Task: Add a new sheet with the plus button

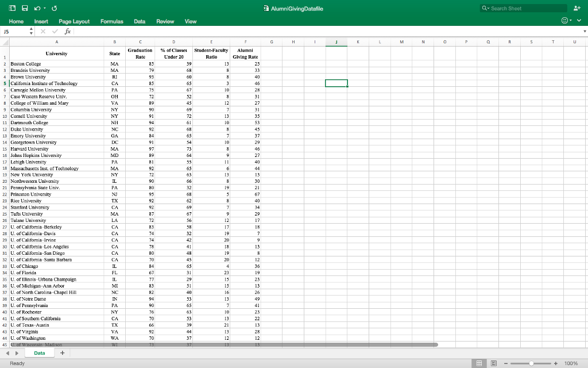Action: (x=62, y=353)
